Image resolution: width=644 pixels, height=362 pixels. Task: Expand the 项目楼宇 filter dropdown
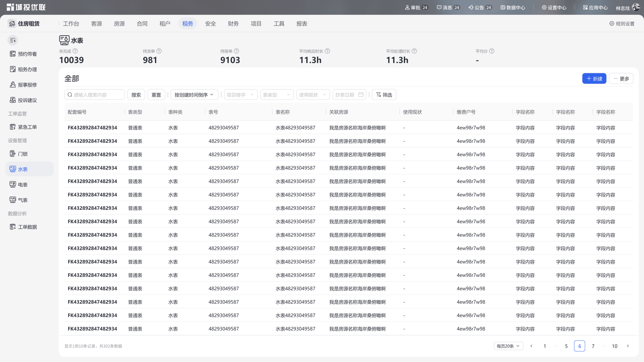(241, 95)
